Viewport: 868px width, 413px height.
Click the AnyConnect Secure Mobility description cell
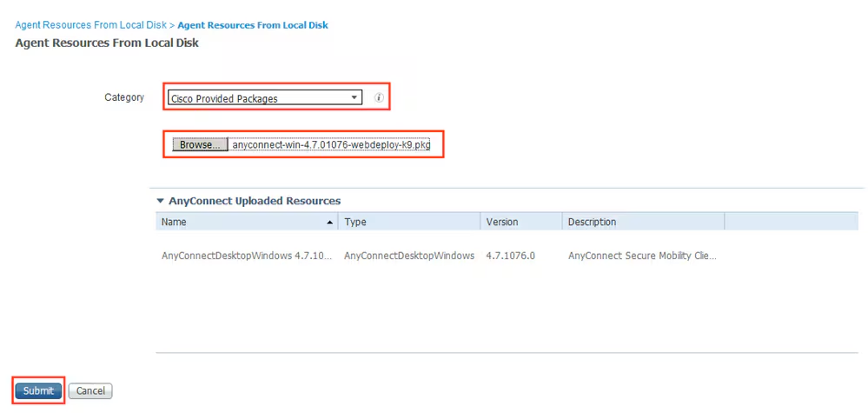point(642,256)
